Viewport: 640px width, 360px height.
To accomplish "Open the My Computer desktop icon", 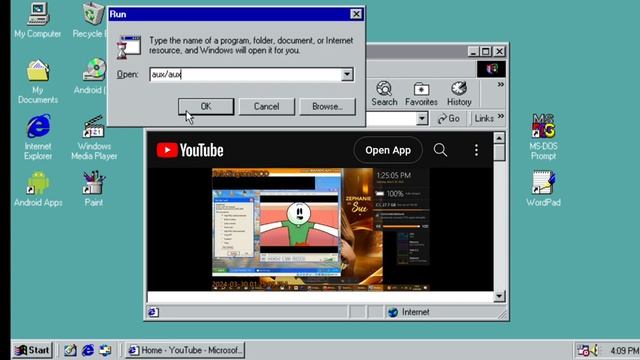I will [38, 20].
